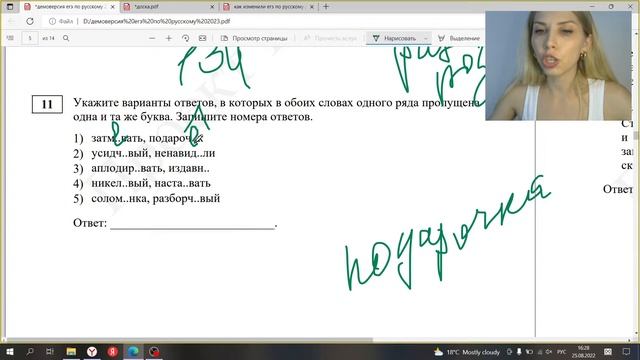Click the browser tab actions icon
The width and height of the screenshot is (640, 360).
10,7
